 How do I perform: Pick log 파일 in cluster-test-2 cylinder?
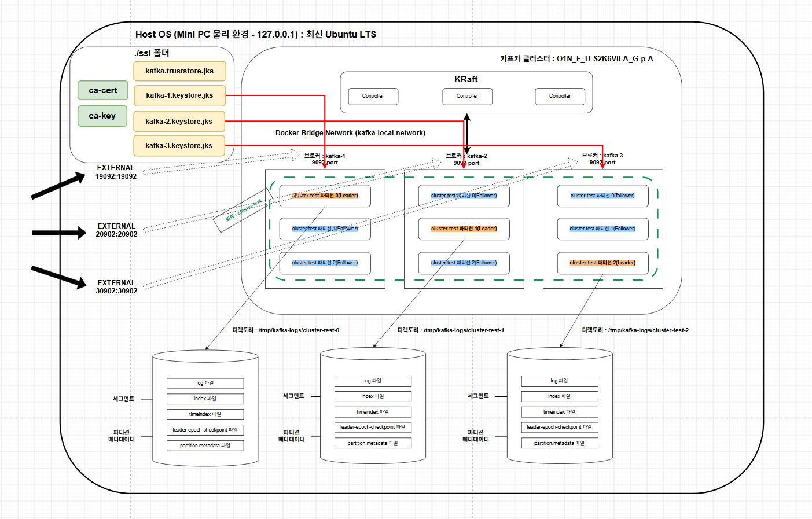(x=560, y=381)
